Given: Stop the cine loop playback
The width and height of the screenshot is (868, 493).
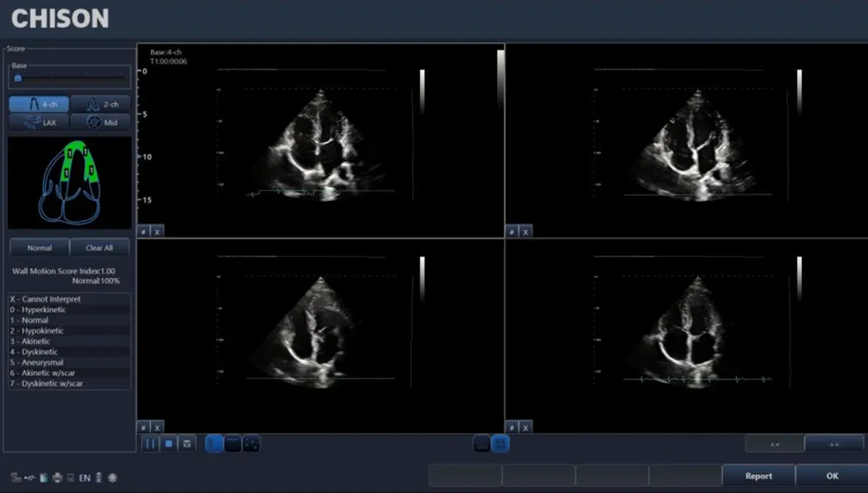Looking at the screenshot, I should 169,444.
